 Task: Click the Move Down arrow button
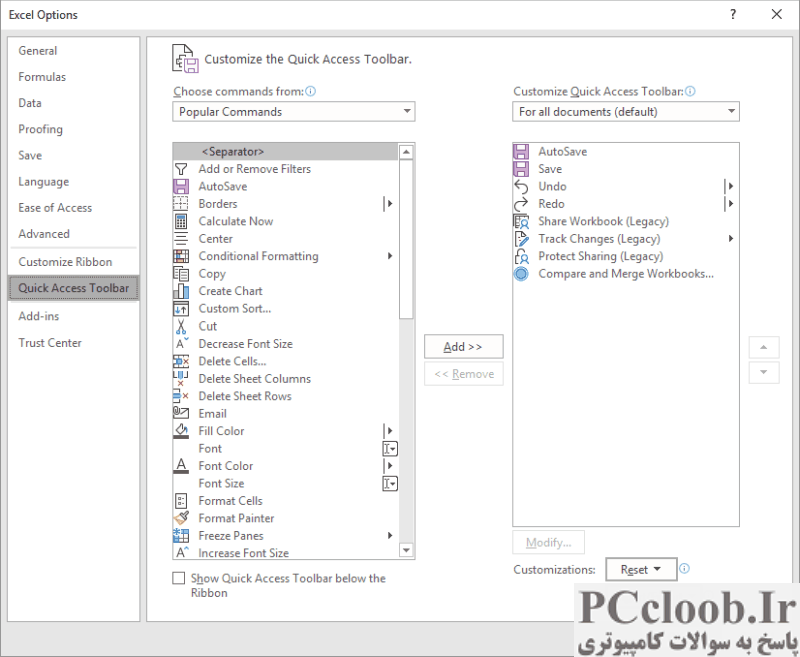[764, 372]
